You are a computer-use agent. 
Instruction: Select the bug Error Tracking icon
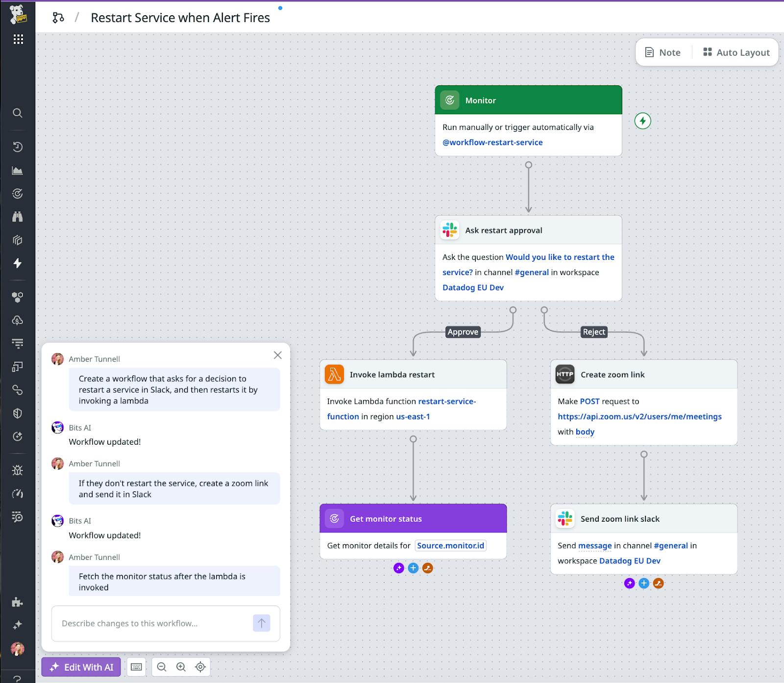[x=18, y=470]
